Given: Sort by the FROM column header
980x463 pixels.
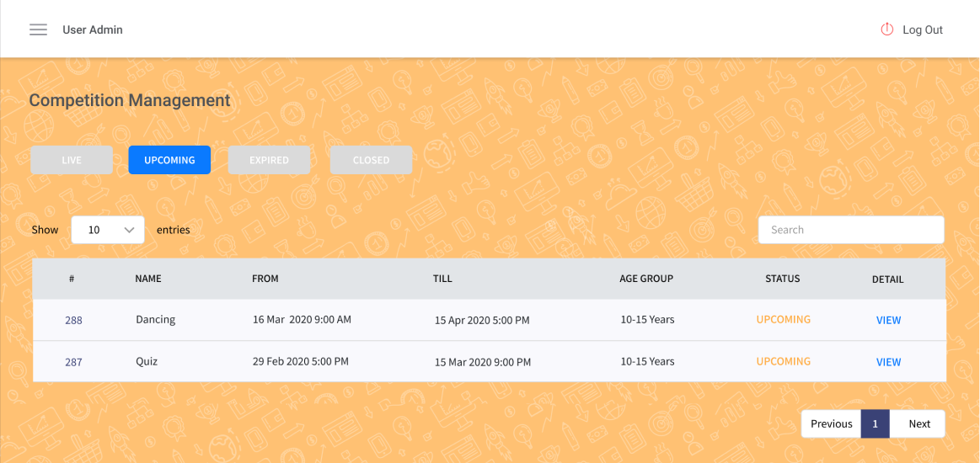Looking at the screenshot, I should [x=265, y=279].
